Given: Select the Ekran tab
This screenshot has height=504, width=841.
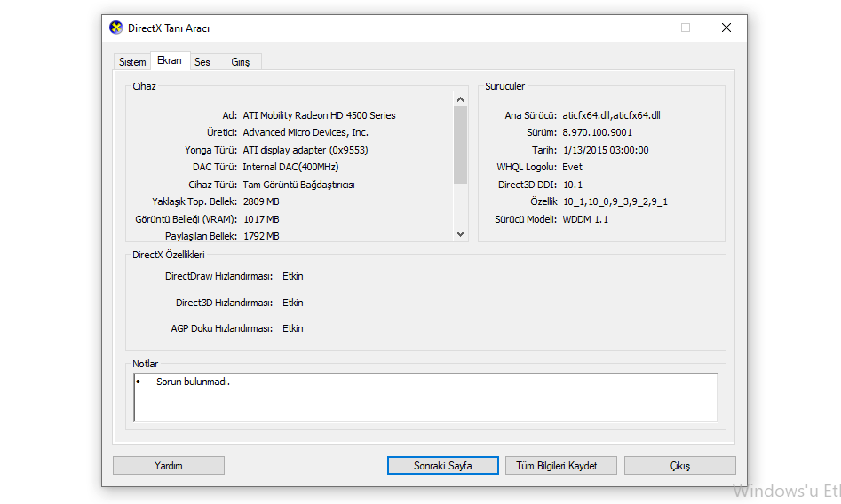Looking at the screenshot, I should [170, 60].
